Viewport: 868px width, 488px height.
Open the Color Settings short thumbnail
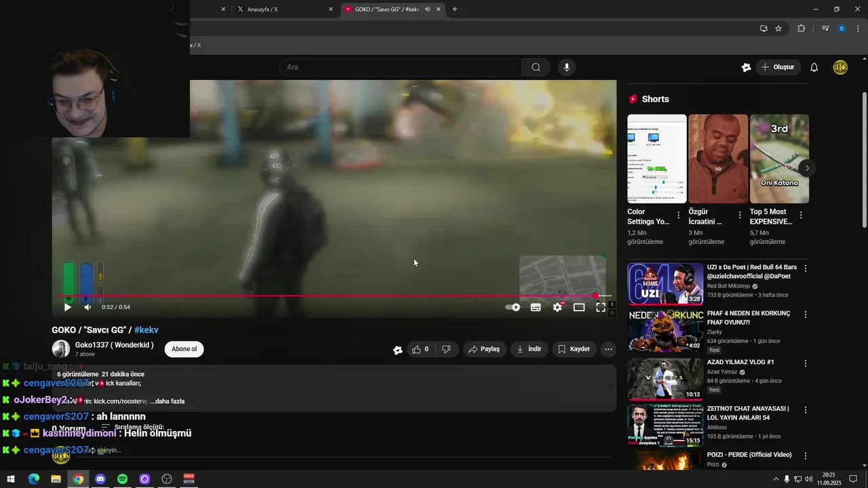click(x=657, y=159)
